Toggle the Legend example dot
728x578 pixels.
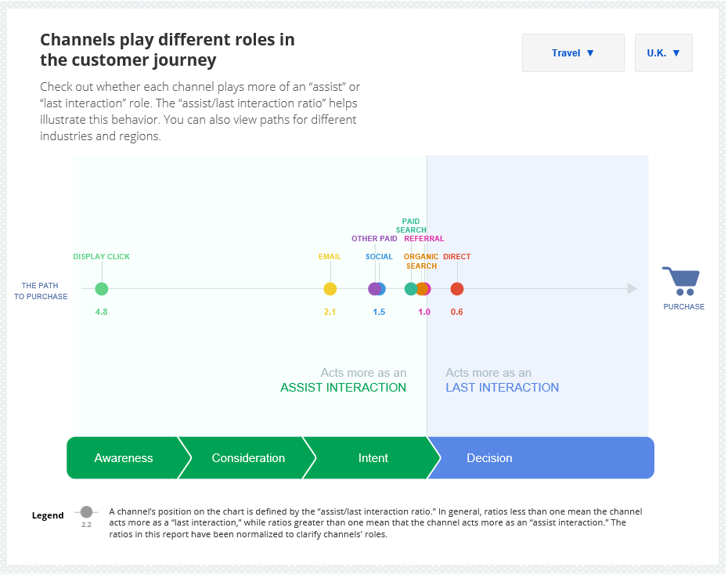(x=86, y=512)
